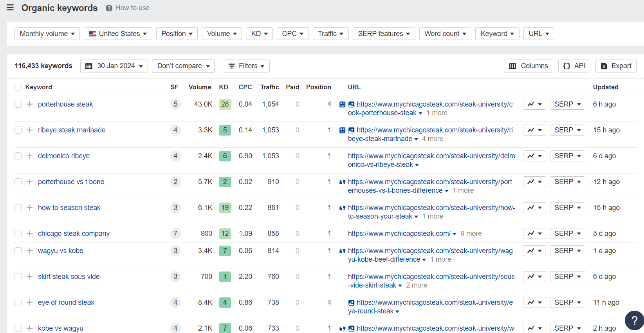Open the porterhouse steak keyword link
Image resolution: width=644 pixels, height=333 pixels.
65,104
